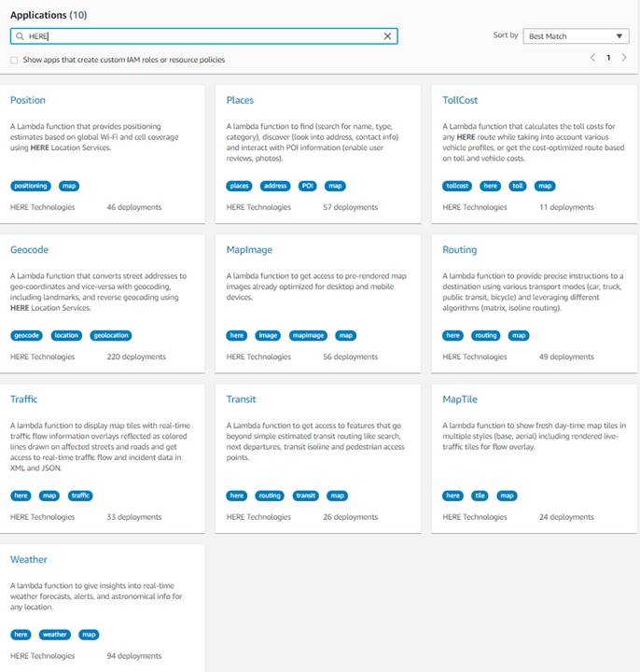Click 'HERE Technologies' on Routing card
The width and height of the screenshot is (640, 672).
pos(475,357)
